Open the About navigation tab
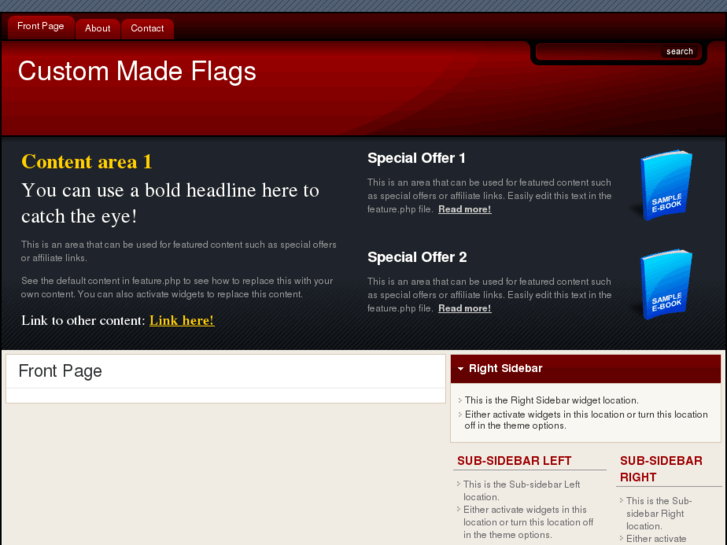Screen dimensions: 727x545 pyautogui.click(x=97, y=29)
